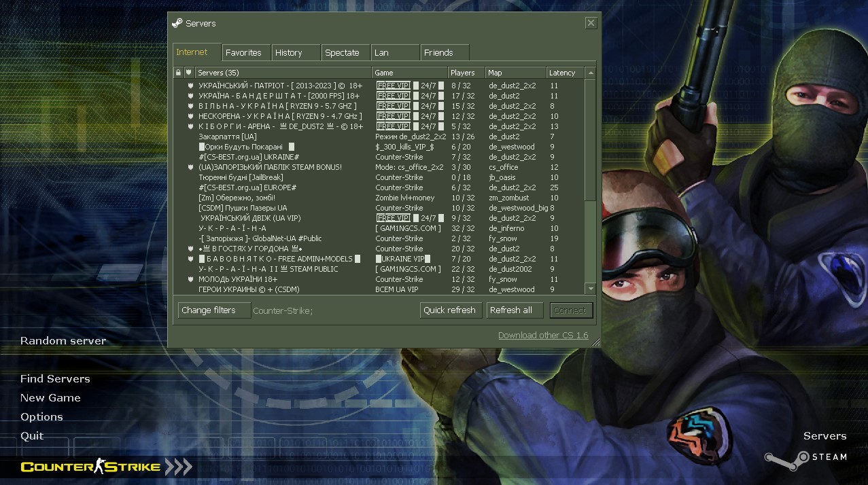This screenshot has width=868, height=485.
Task: Click the Counter-Strike logo at the bottom left
Action: tap(107, 467)
